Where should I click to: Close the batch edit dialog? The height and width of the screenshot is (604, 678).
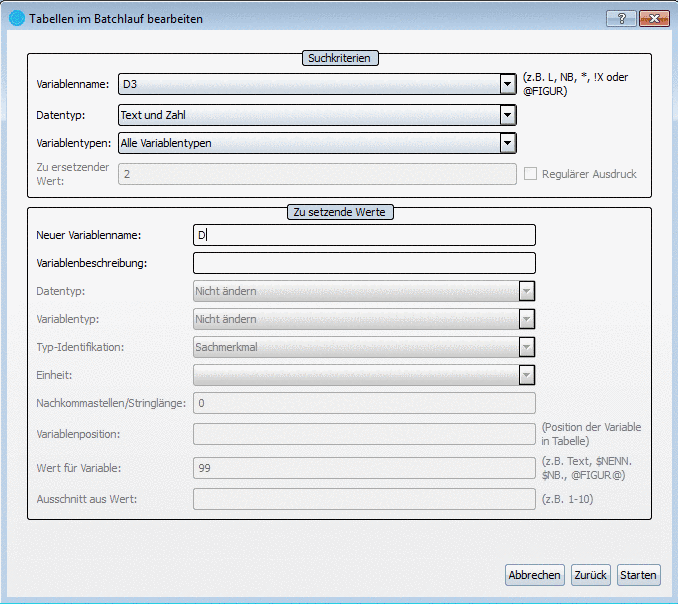[653, 19]
